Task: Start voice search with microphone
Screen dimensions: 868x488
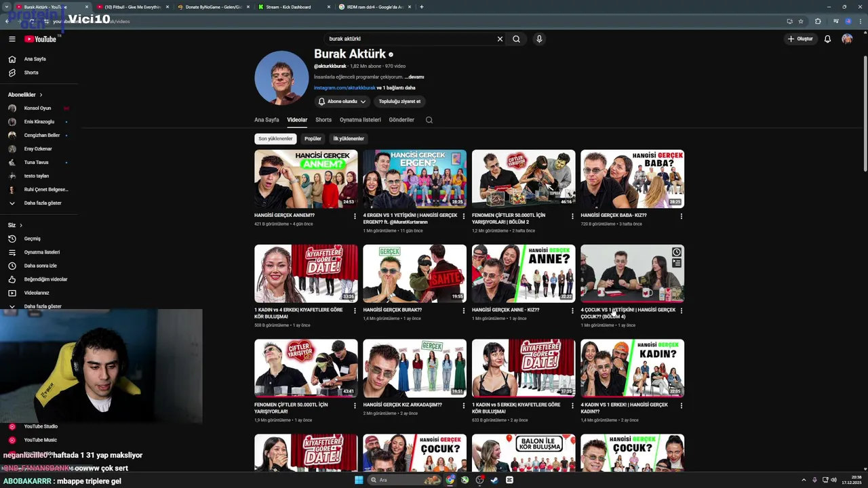Action: [539, 39]
